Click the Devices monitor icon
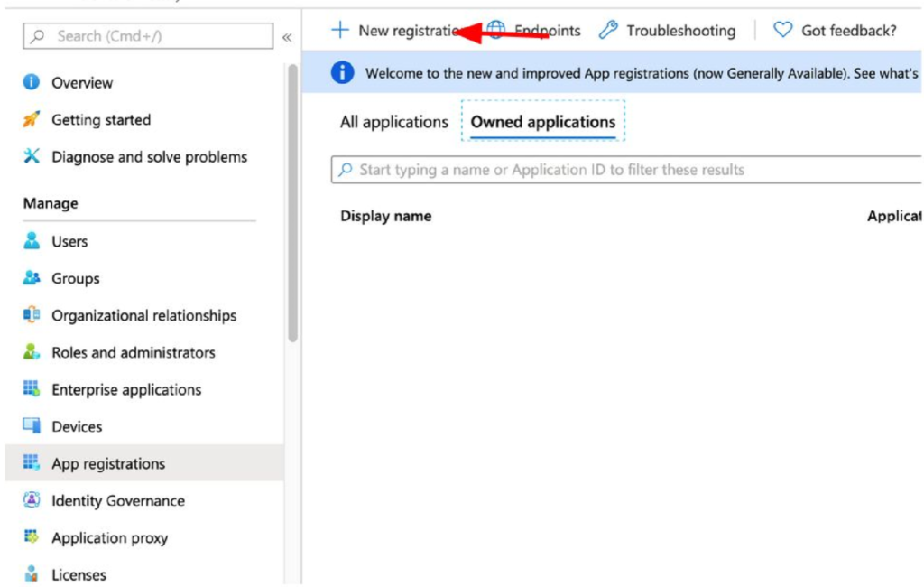924x587 pixels. [x=32, y=426]
